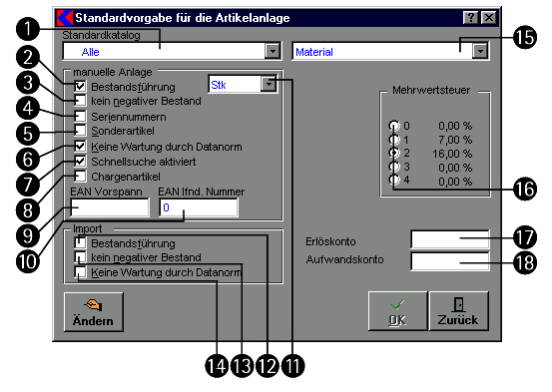Close the Standardvorgabe dialog window
The width and height of the screenshot is (552, 392).
tap(489, 17)
